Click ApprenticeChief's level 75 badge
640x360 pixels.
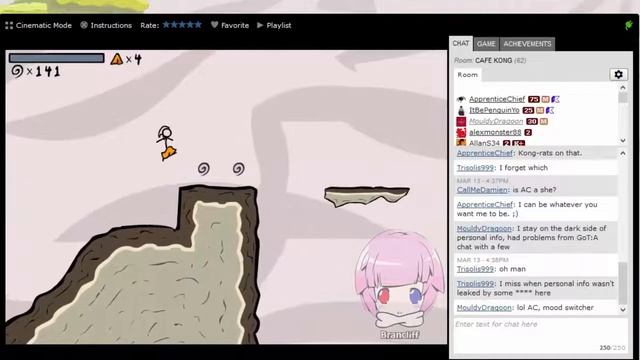pyautogui.click(x=533, y=99)
